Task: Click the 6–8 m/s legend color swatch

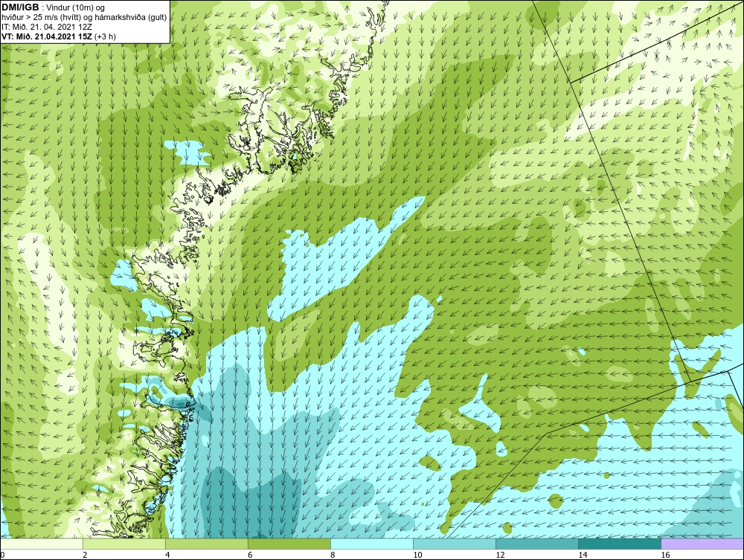Action: 289,544
